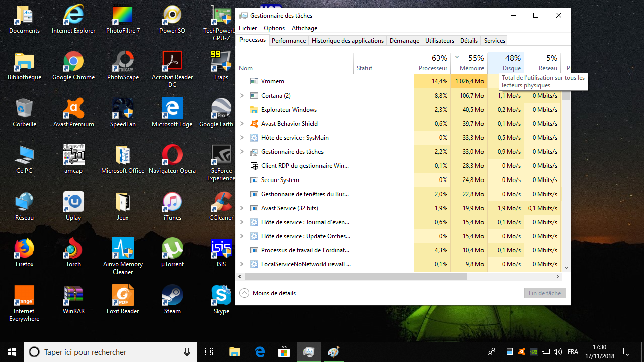Select the Vmmem process row
The height and width of the screenshot is (362, 644).
[399, 81]
